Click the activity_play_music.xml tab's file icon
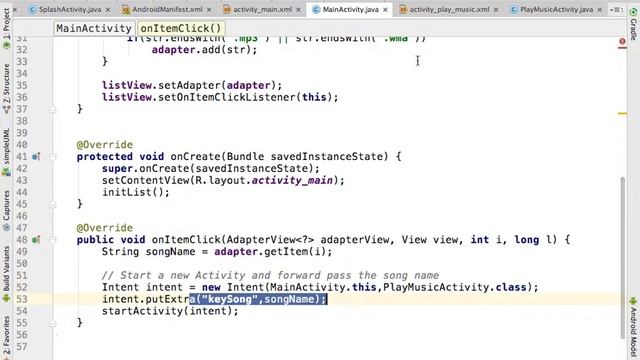Image resolution: width=640 pixels, height=360 pixels. (403, 9)
